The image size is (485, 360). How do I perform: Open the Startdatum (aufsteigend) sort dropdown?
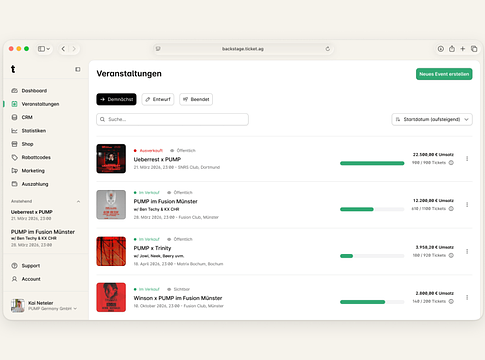[x=432, y=119]
